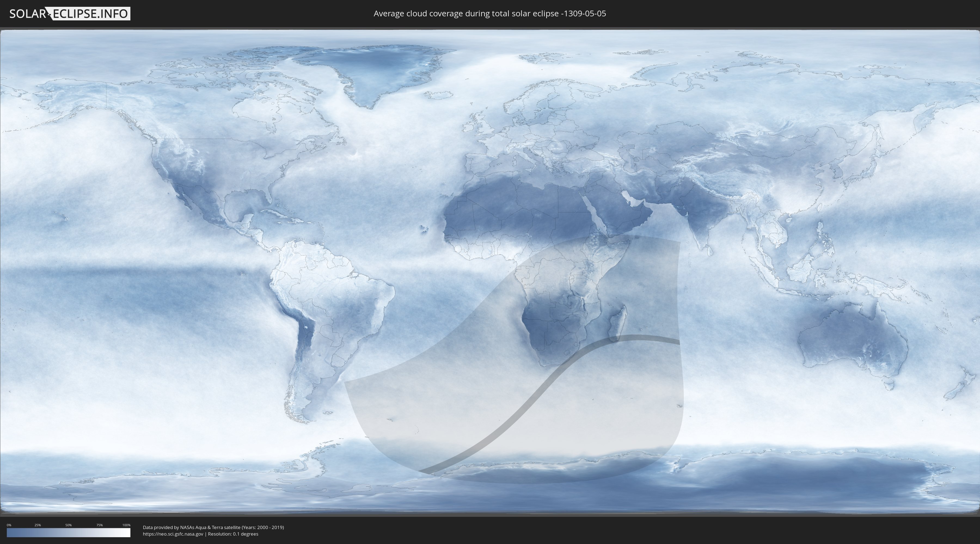Select the map title text
Screen dimensions: 980x544
click(490, 14)
